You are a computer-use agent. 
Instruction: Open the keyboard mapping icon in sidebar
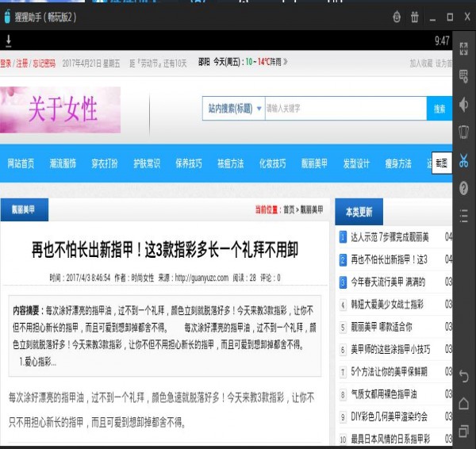tap(463, 76)
